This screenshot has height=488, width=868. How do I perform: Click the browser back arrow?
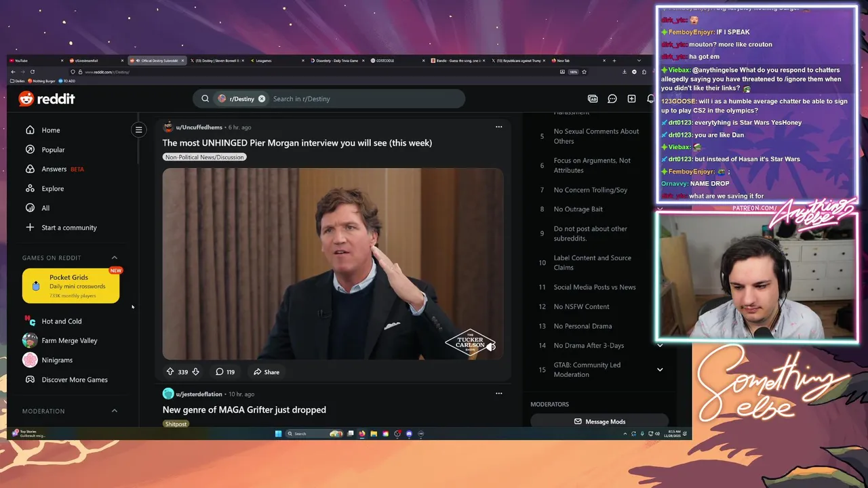(x=13, y=72)
